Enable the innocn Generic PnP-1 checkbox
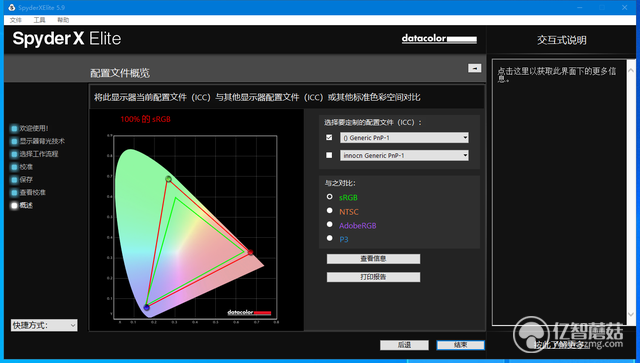 pyautogui.click(x=329, y=155)
